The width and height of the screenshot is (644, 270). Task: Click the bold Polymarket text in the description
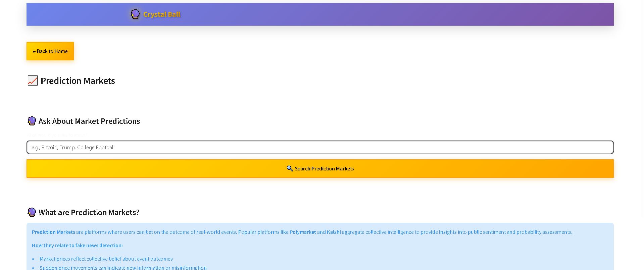[x=303, y=232]
